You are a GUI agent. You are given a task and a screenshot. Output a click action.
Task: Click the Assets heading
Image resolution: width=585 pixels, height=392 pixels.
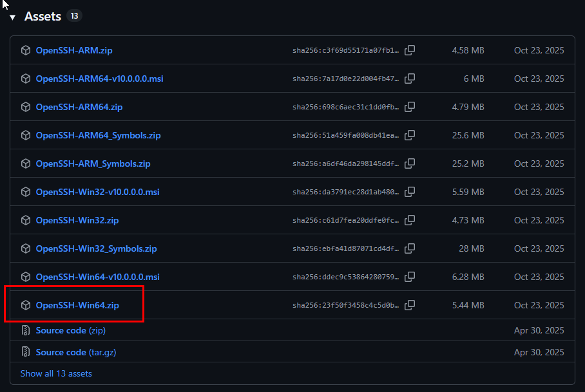pyautogui.click(x=43, y=16)
